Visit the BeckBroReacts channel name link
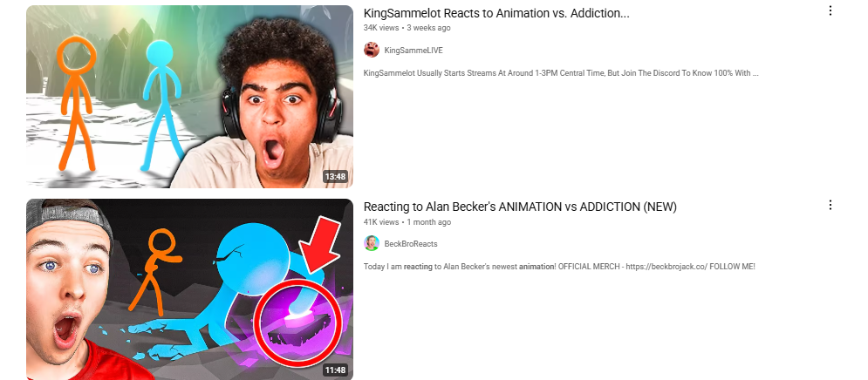The height and width of the screenshot is (380, 868). pyautogui.click(x=411, y=244)
